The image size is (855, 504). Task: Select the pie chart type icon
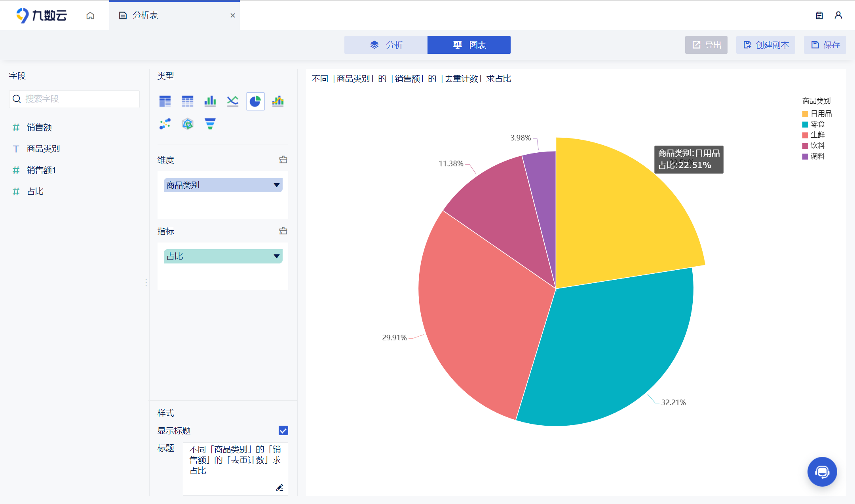point(255,102)
